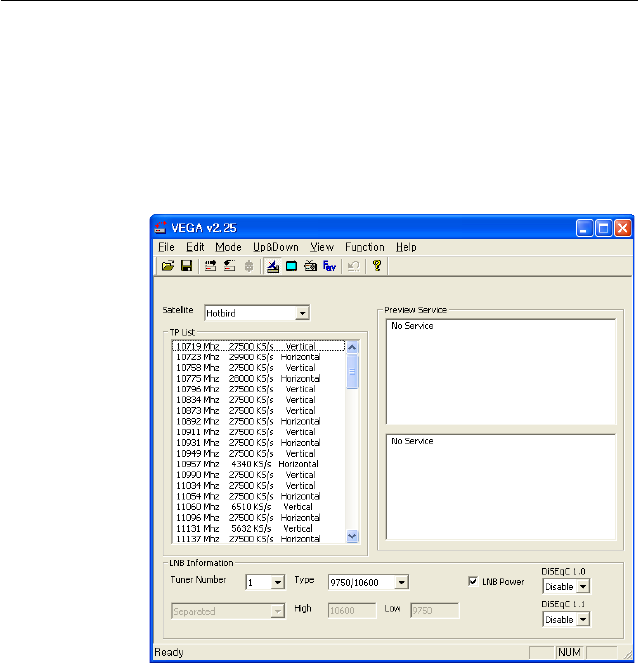Open the Help menu

406,247
